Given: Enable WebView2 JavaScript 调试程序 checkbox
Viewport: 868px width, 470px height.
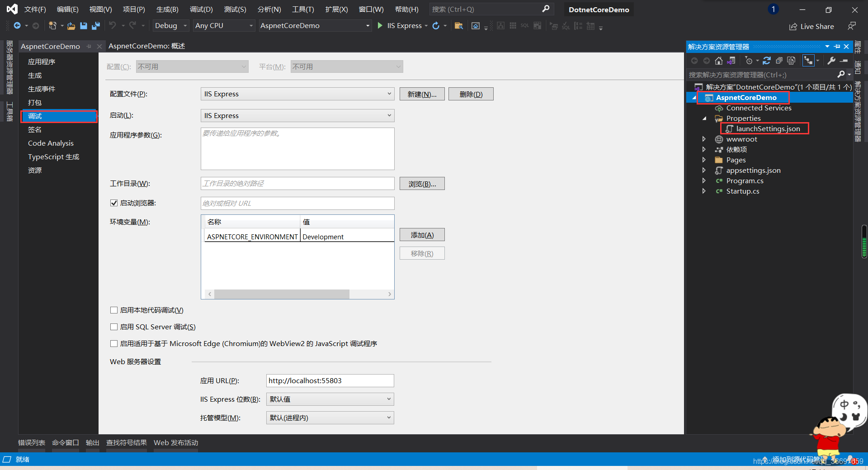Looking at the screenshot, I should pos(114,344).
